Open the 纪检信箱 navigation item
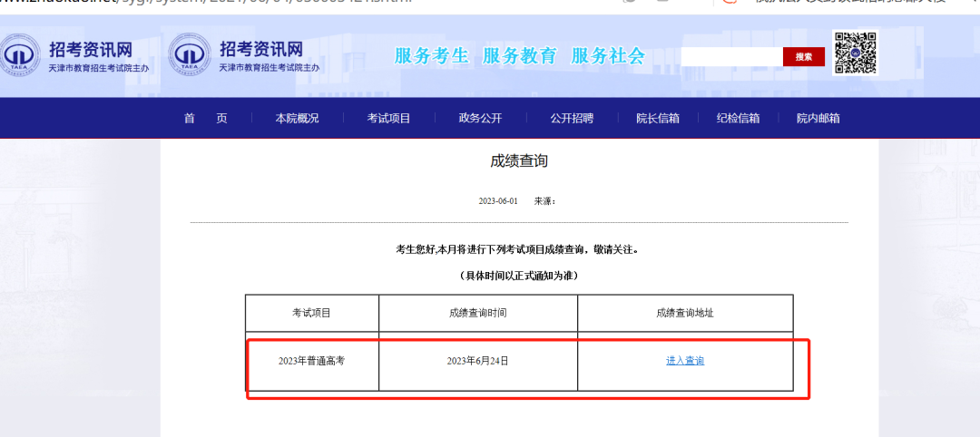 click(738, 118)
